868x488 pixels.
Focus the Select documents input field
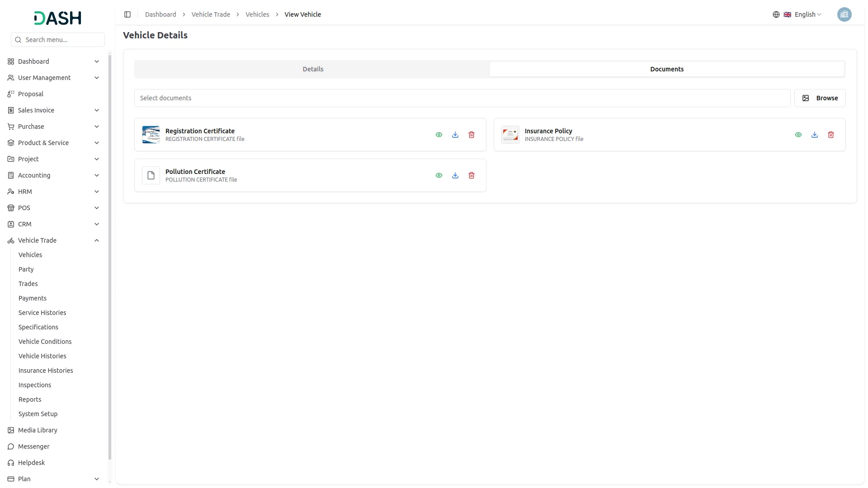click(x=462, y=98)
